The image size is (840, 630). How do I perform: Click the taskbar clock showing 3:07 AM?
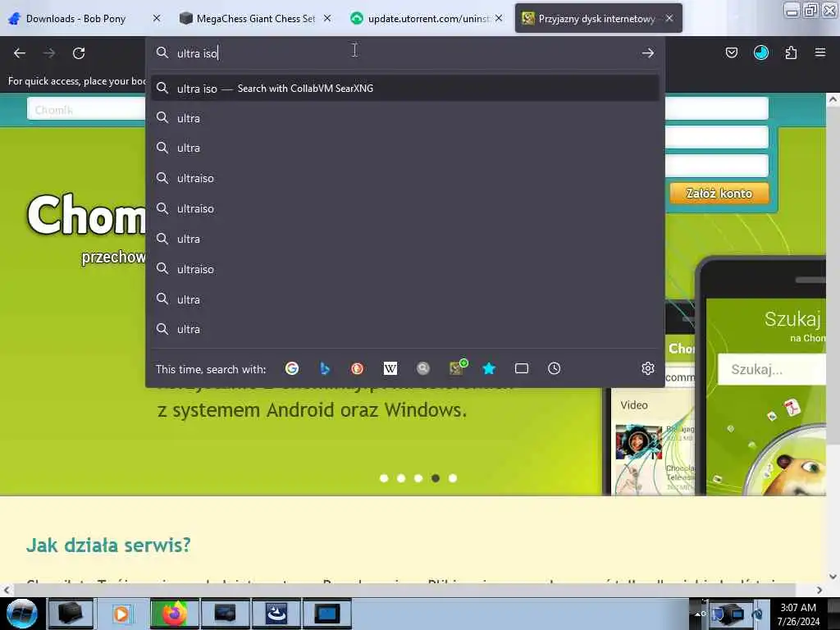tap(797, 614)
